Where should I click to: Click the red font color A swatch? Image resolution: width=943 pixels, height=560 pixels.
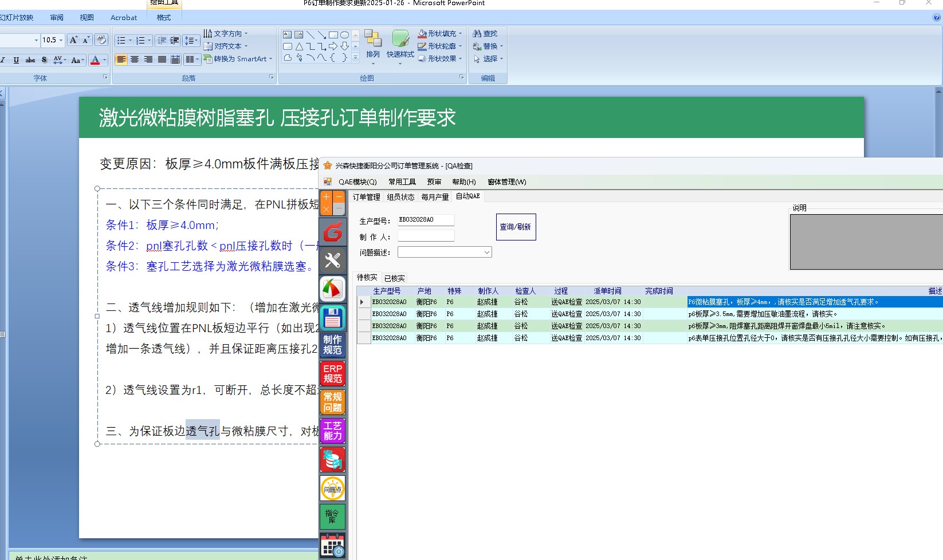[95, 60]
